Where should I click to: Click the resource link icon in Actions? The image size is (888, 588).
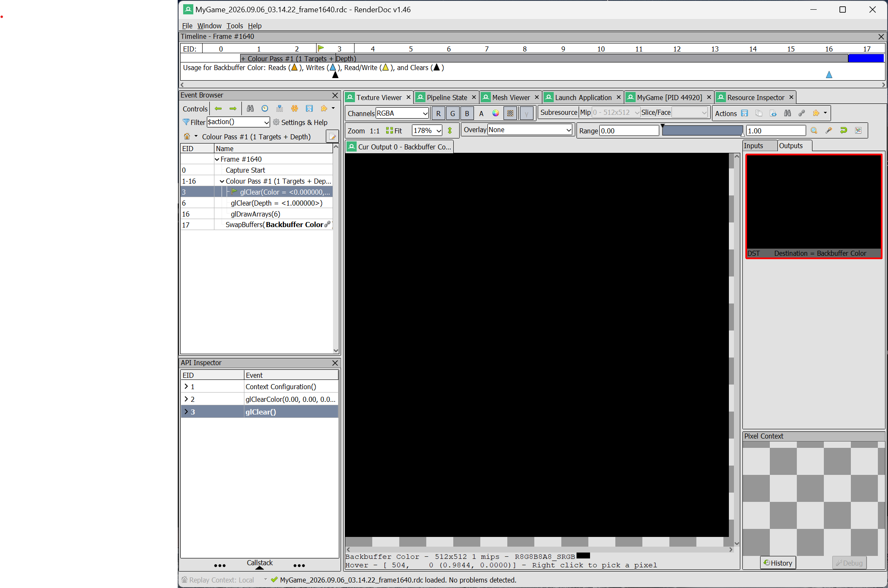[x=802, y=113]
